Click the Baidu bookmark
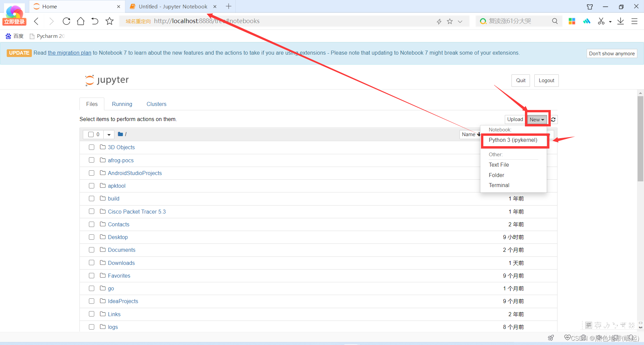Image resolution: width=644 pixels, height=345 pixels. tap(15, 36)
